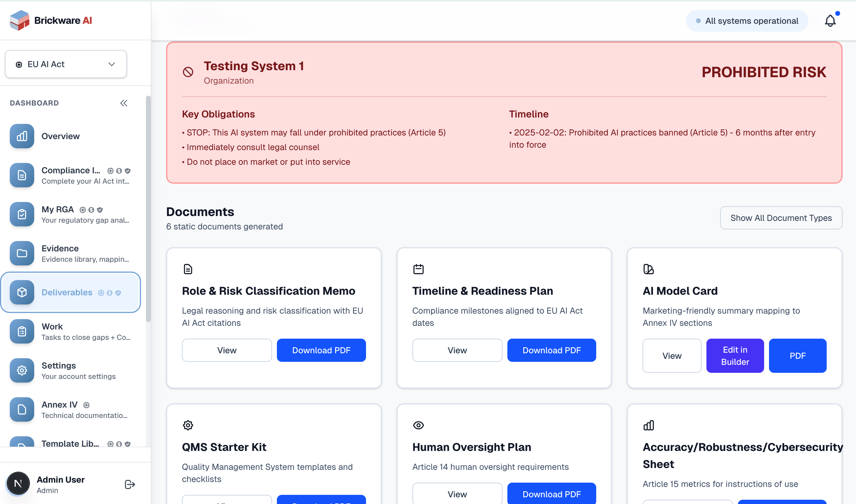The width and height of the screenshot is (856, 504).
Task: Click Edit in Builder for AI Model Card
Action: (735, 356)
